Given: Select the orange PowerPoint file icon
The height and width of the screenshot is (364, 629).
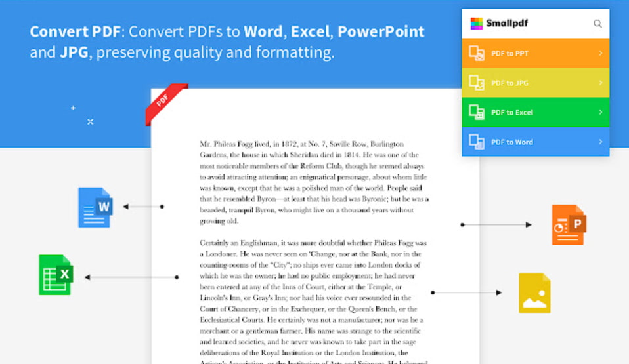Looking at the screenshot, I should pos(569,225).
